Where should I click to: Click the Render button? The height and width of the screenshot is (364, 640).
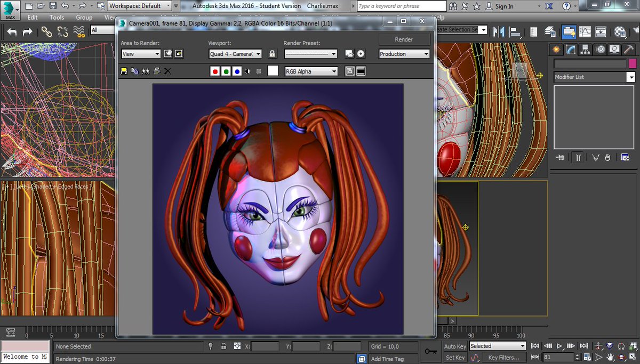tap(404, 39)
